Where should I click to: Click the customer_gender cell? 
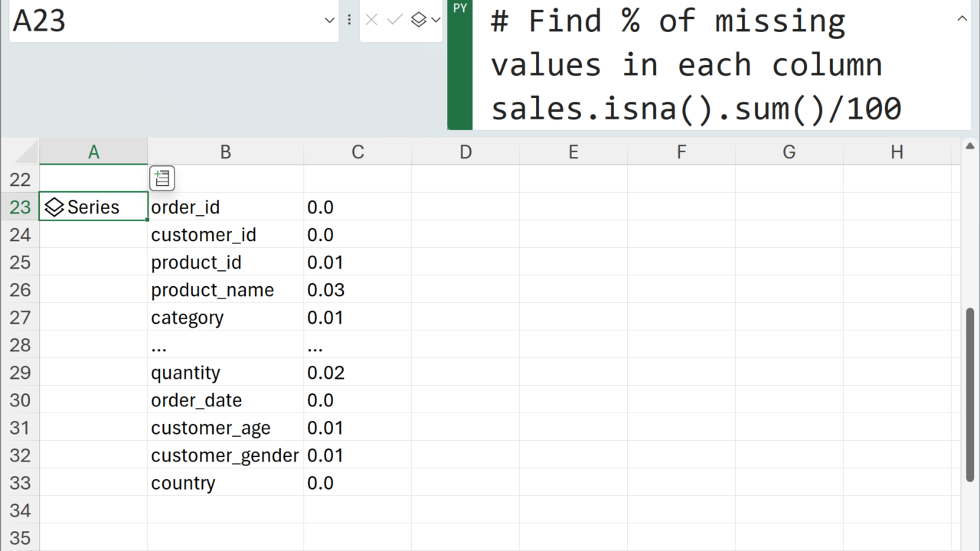[x=224, y=455]
